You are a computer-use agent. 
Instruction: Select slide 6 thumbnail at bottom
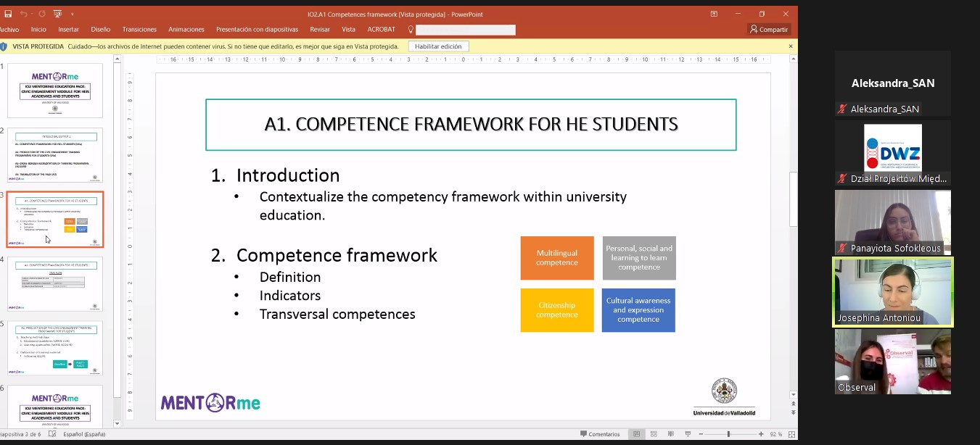pyautogui.click(x=55, y=406)
